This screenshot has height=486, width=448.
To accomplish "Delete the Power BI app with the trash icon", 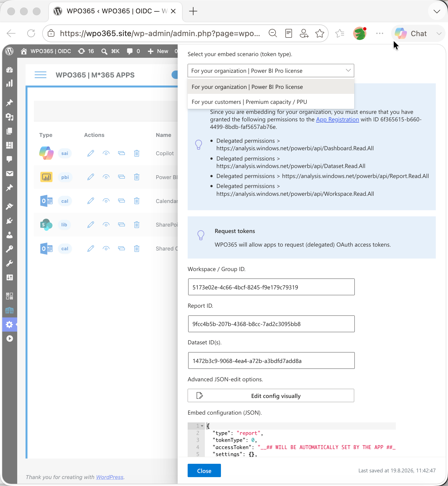I will point(137,177).
